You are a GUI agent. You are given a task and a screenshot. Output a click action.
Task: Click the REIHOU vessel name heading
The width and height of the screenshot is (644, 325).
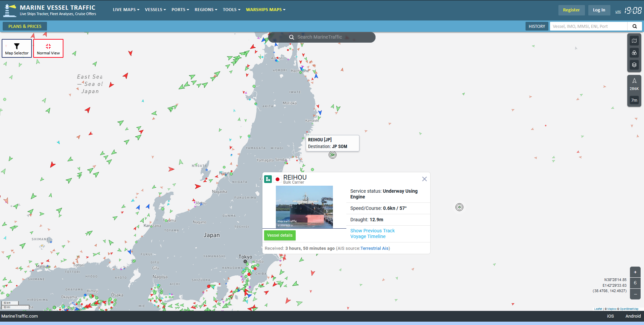(x=295, y=177)
